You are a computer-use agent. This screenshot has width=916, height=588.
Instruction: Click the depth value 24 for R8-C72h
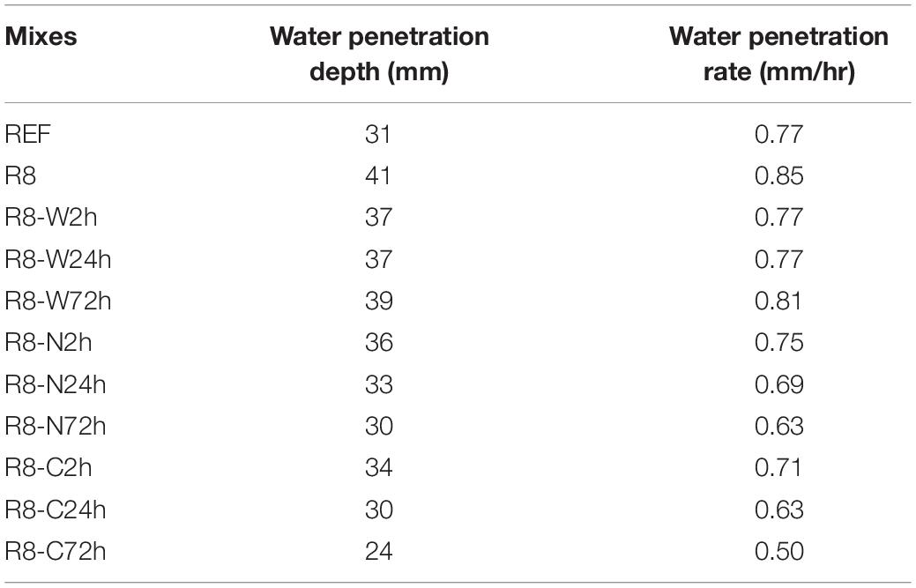pos(378,551)
